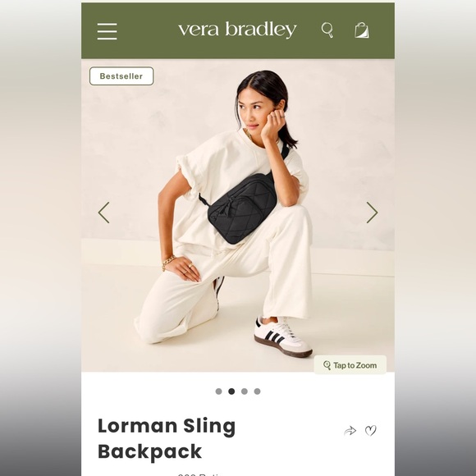476x476 pixels.
Task: Click the Lorman Sling Backpack title
Action: (167, 439)
